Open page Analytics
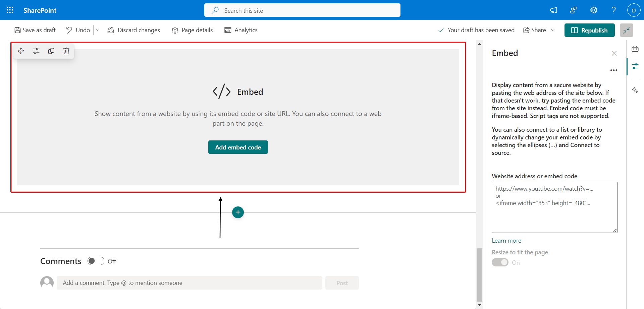 click(241, 30)
